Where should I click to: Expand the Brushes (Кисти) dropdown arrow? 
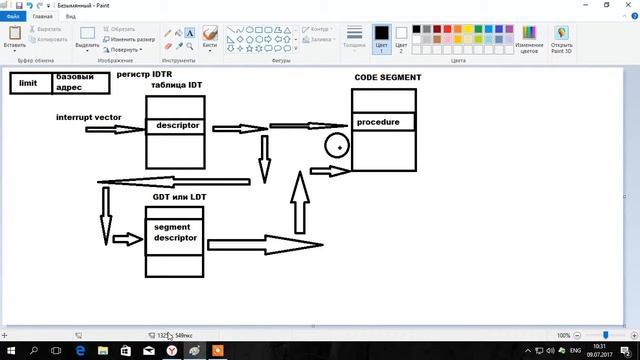210,51
